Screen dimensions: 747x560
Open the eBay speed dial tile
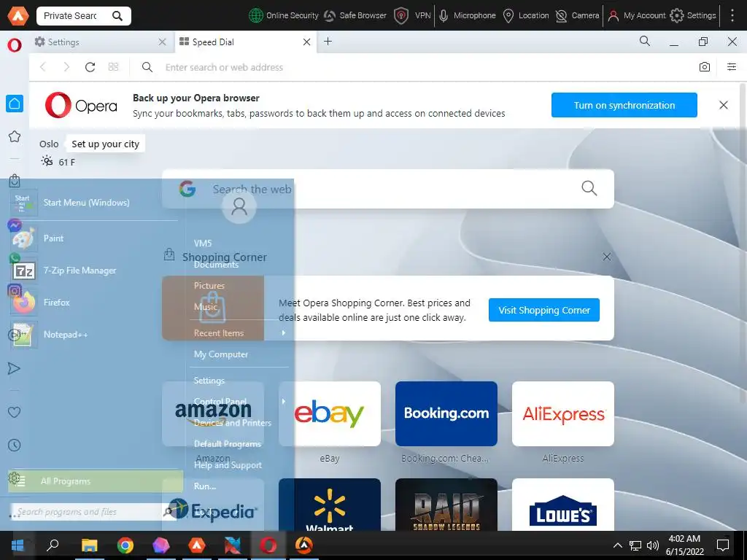pos(330,414)
